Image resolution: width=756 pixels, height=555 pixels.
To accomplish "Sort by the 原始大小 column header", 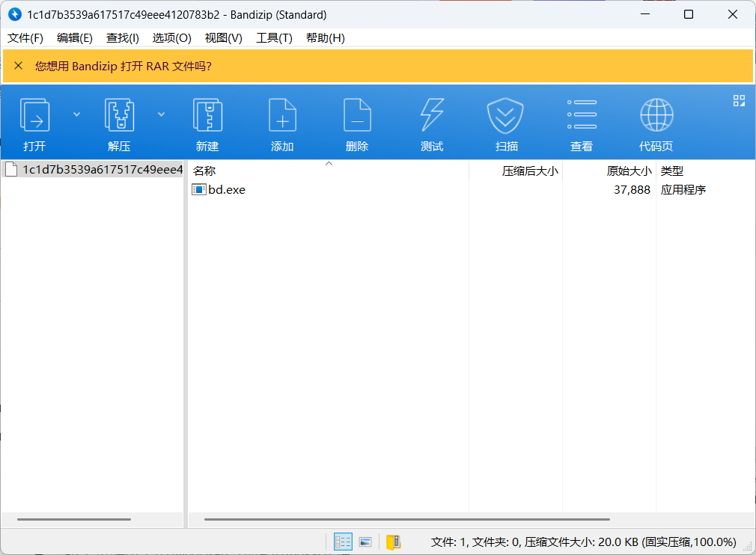I will (x=609, y=171).
